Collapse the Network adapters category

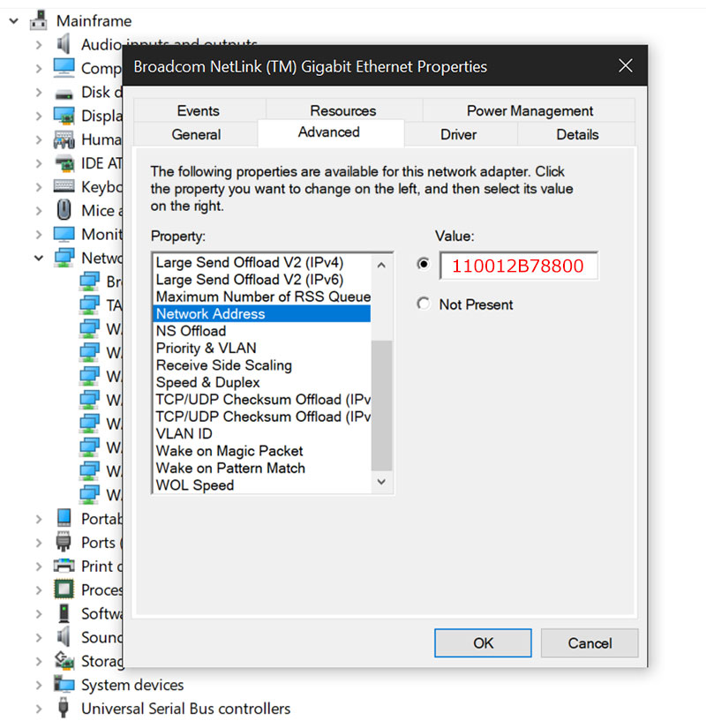(x=38, y=258)
